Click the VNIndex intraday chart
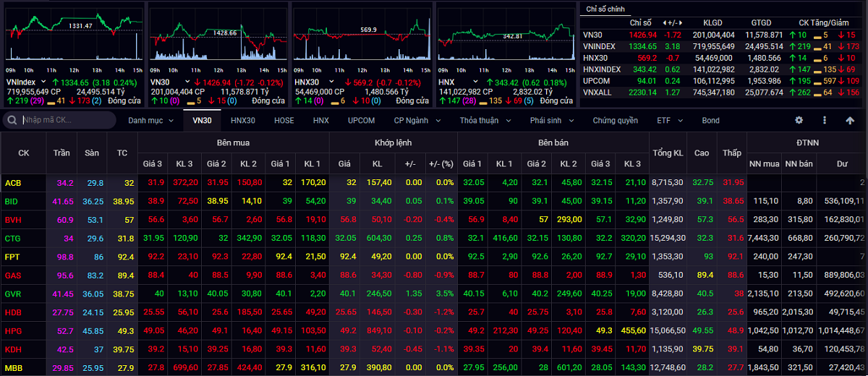868x376 pixels. coord(73,34)
